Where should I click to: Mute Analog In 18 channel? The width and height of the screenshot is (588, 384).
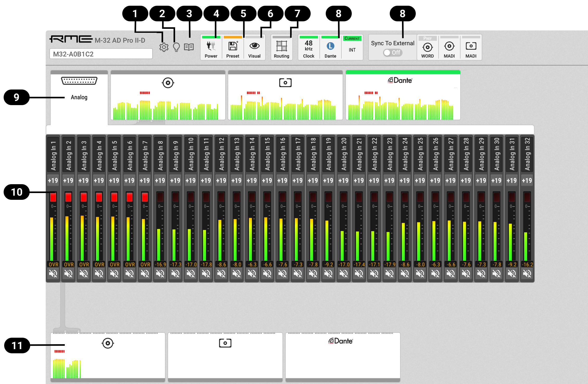click(x=313, y=274)
